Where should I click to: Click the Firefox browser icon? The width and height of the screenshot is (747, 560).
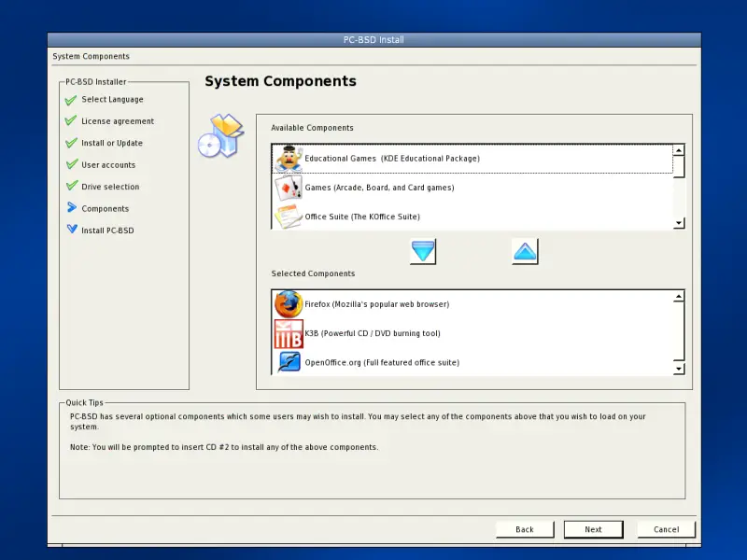point(289,304)
